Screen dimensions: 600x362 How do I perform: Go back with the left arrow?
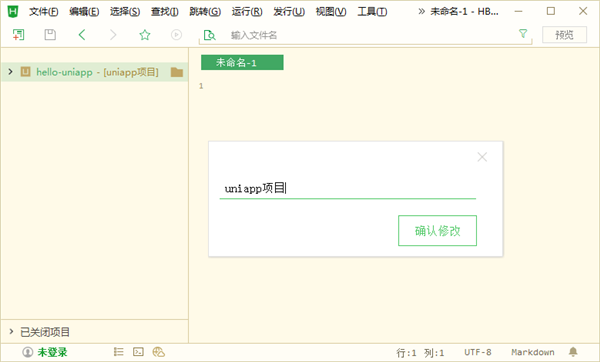(x=82, y=35)
